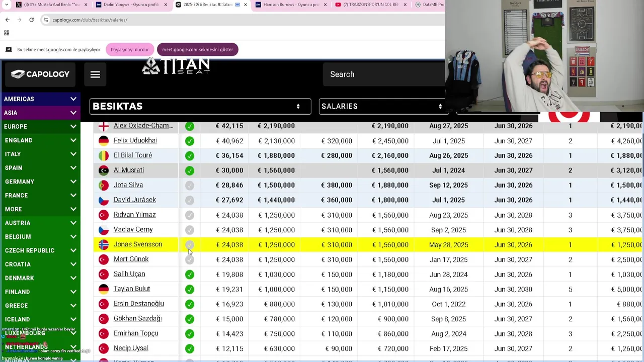Click grey unverified checkmark for Jota Silva
Screen dimensions: 644x362
[x=190, y=186]
